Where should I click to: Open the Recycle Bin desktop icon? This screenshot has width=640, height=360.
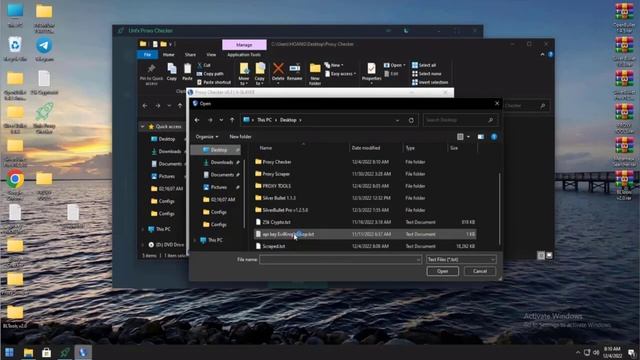[x=15, y=49]
